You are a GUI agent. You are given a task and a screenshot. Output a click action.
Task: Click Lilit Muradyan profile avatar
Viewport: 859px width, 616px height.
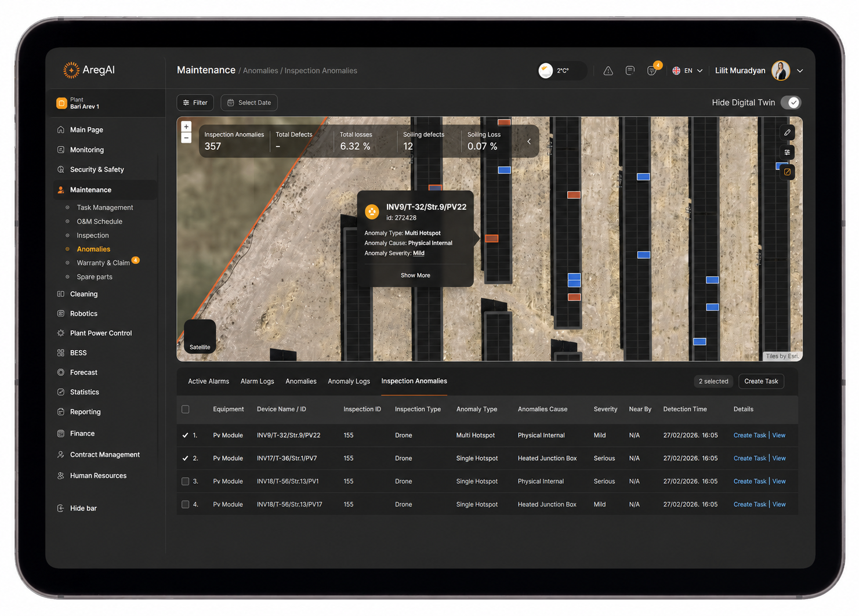tap(781, 71)
